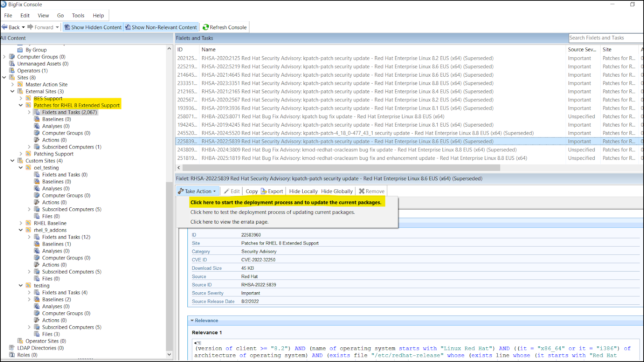Click the Copy button
The height and width of the screenshot is (362, 644).
coord(251,191)
